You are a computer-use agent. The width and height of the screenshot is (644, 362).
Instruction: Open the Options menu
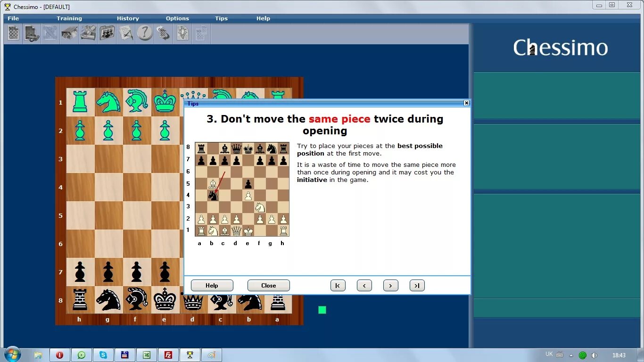tap(177, 18)
